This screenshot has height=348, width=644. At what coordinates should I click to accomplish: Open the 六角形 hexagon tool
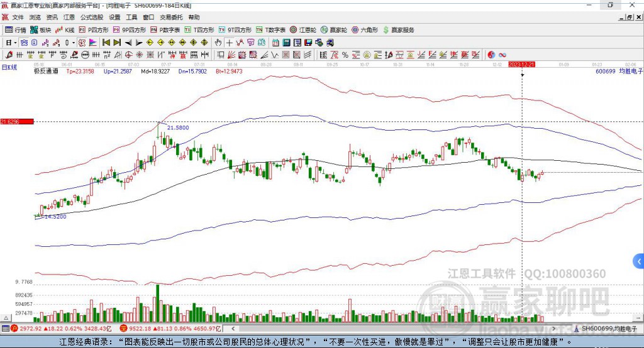point(365,30)
